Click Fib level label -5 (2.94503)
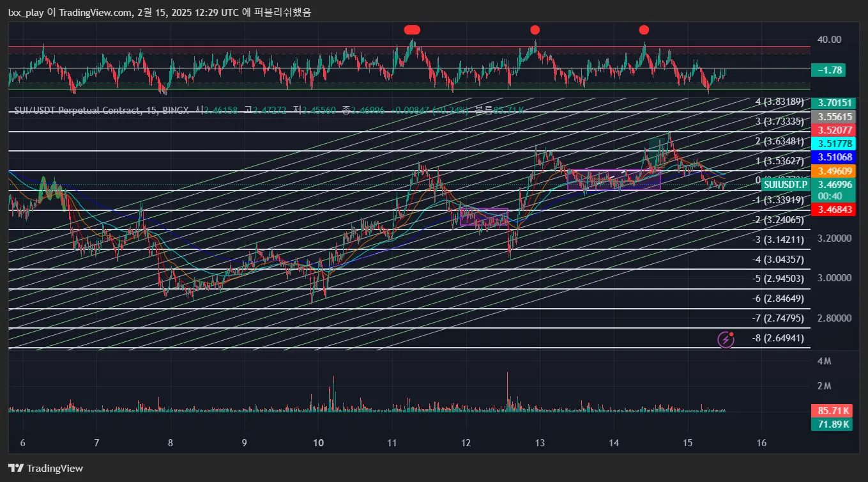The width and height of the screenshot is (868, 482). (778, 279)
